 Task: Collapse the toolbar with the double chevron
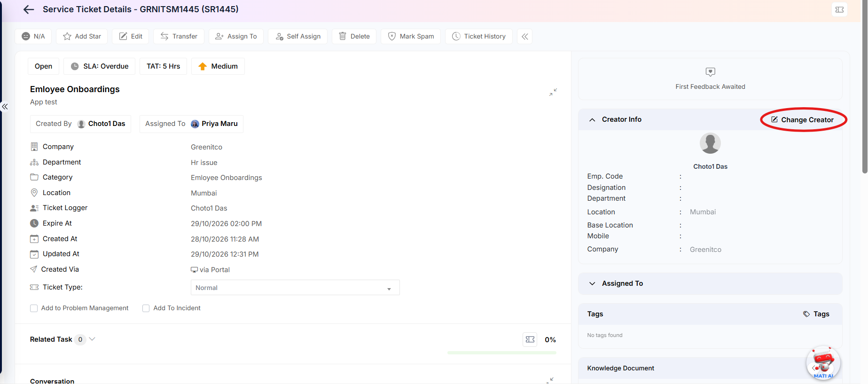[525, 36]
